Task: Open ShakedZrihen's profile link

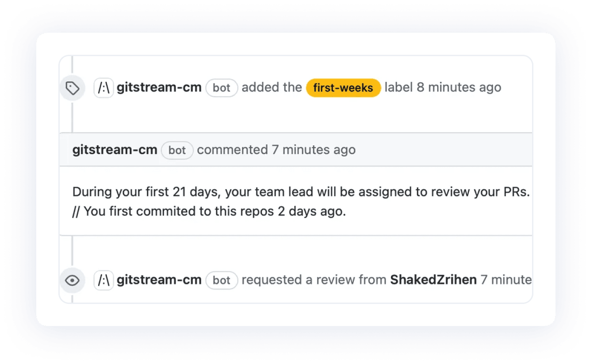Action: click(433, 280)
